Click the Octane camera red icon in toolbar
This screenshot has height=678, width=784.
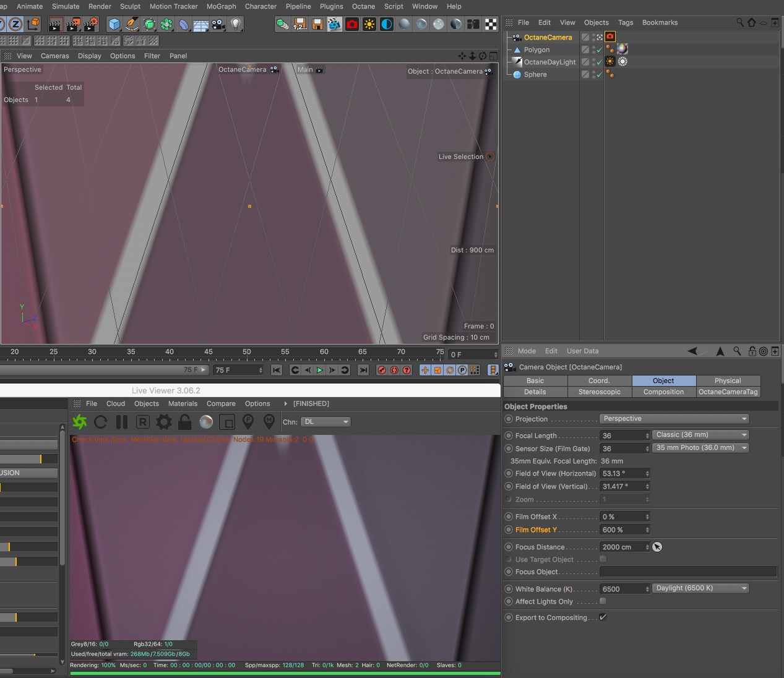pos(352,24)
